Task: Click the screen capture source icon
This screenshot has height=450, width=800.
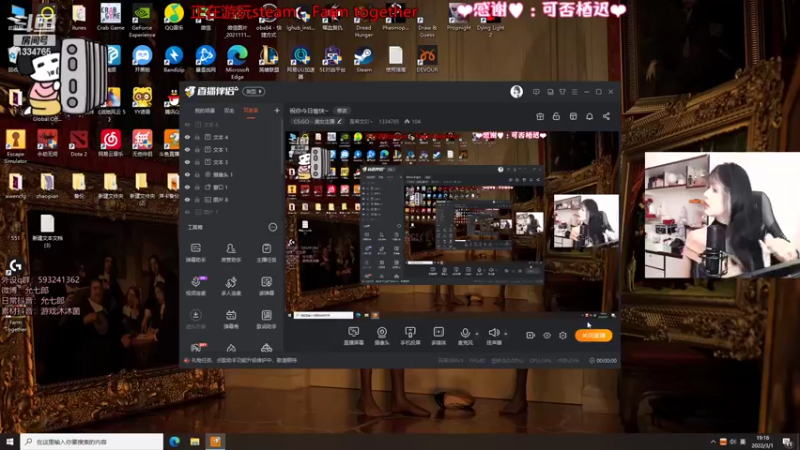Action: 354,336
